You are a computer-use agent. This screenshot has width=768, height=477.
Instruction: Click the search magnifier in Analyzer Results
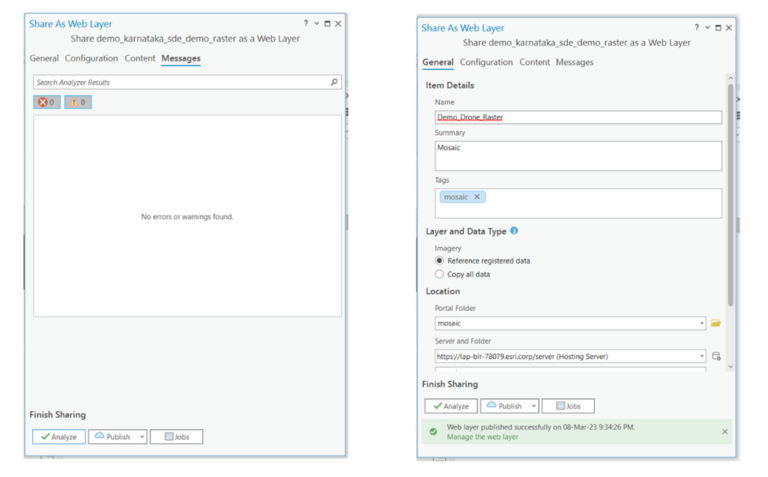coord(334,82)
